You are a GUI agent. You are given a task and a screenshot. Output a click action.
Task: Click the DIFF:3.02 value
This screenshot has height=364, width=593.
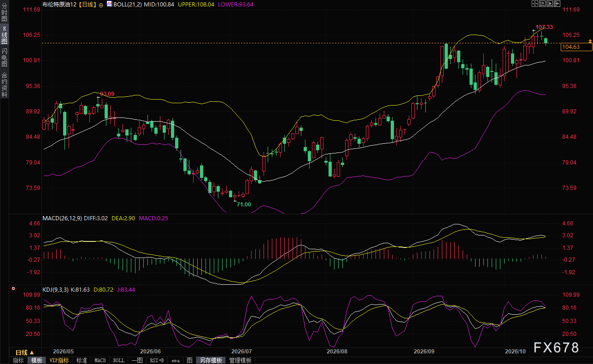pyautogui.click(x=96, y=218)
